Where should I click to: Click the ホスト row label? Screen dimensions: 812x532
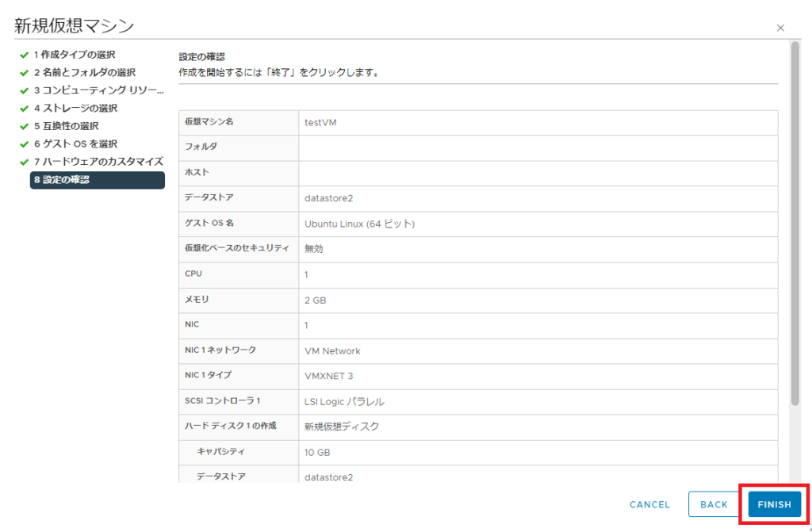pyautogui.click(x=197, y=173)
